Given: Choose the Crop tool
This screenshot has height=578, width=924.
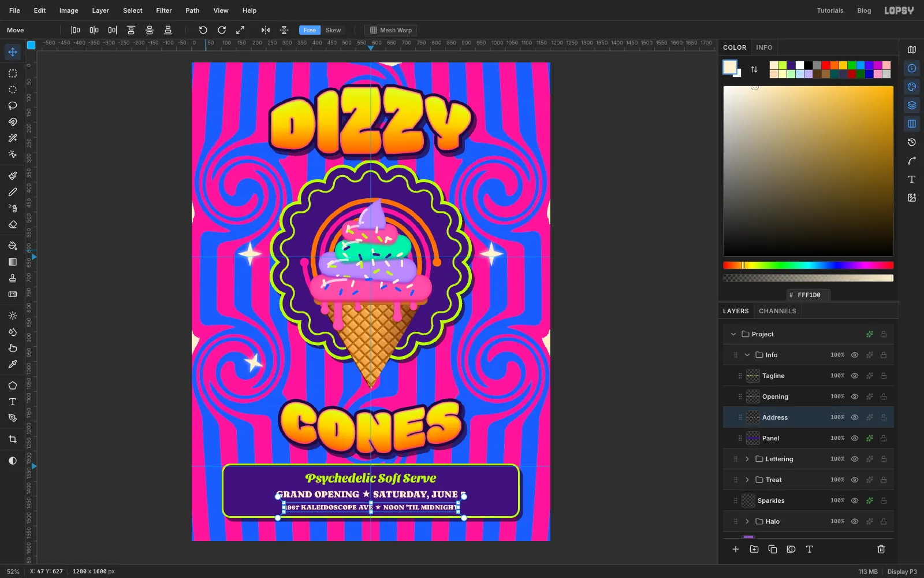Looking at the screenshot, I should [x=13, y=439].
